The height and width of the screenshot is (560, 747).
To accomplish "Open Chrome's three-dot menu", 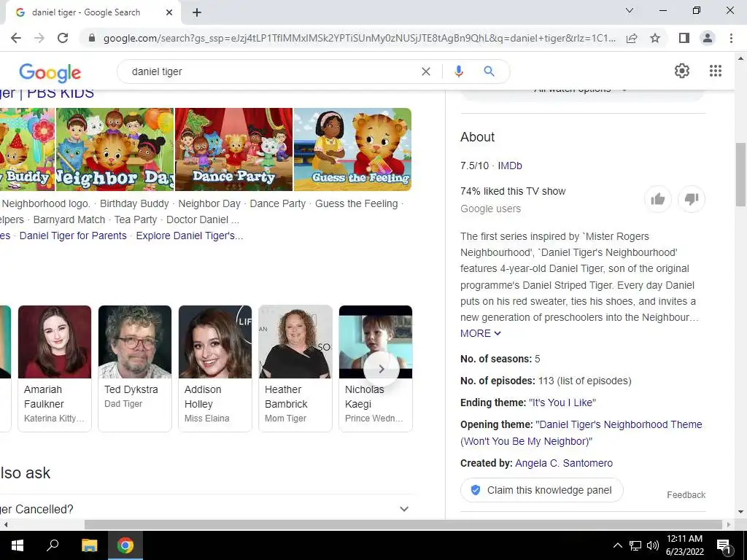I will [x=731, y=38].
